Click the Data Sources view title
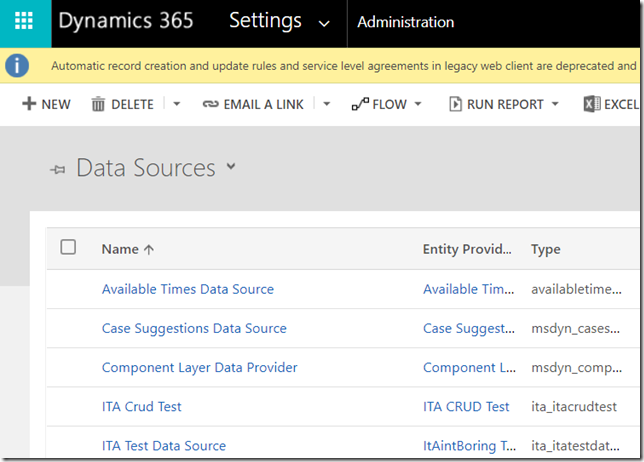Viewport: 644px width, 462px height. 146,168
